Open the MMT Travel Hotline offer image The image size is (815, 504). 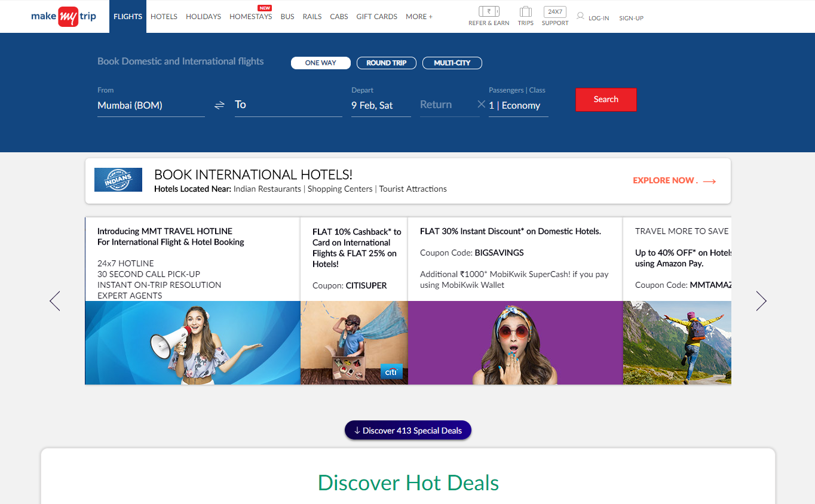tap(192, 343)
